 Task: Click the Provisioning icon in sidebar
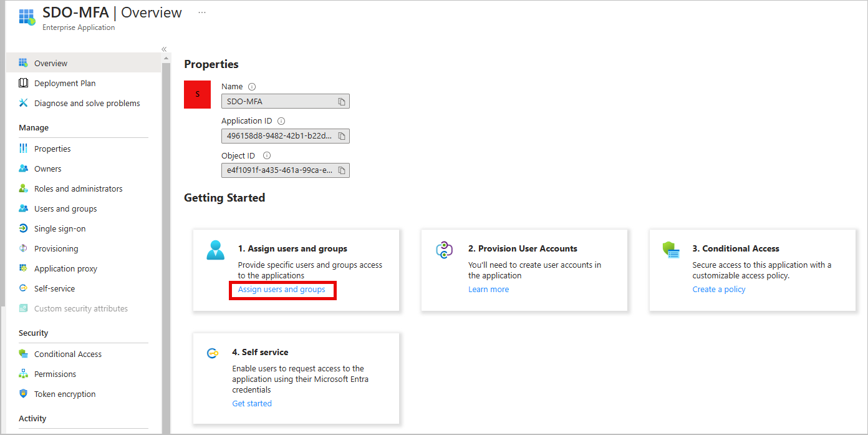coord(23,248)
